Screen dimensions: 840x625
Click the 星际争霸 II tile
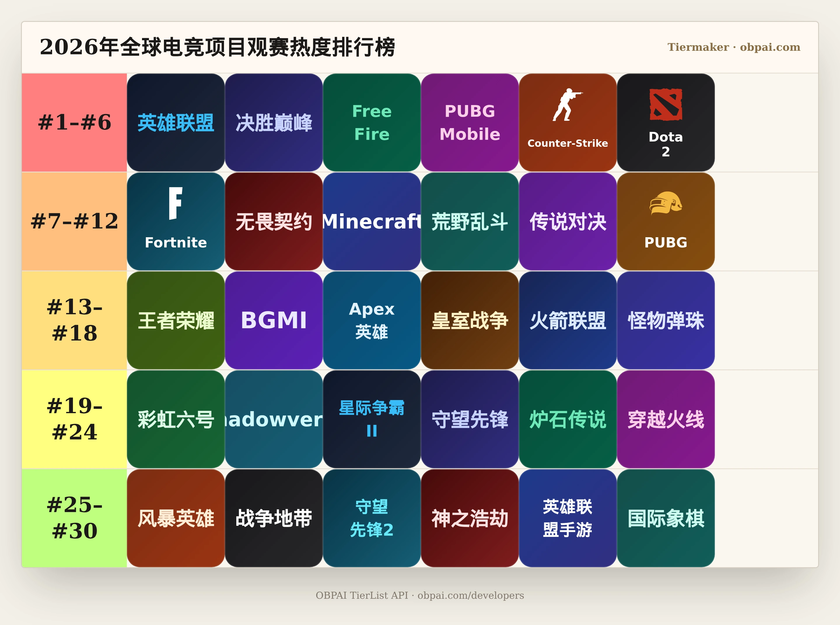point(372,419)
